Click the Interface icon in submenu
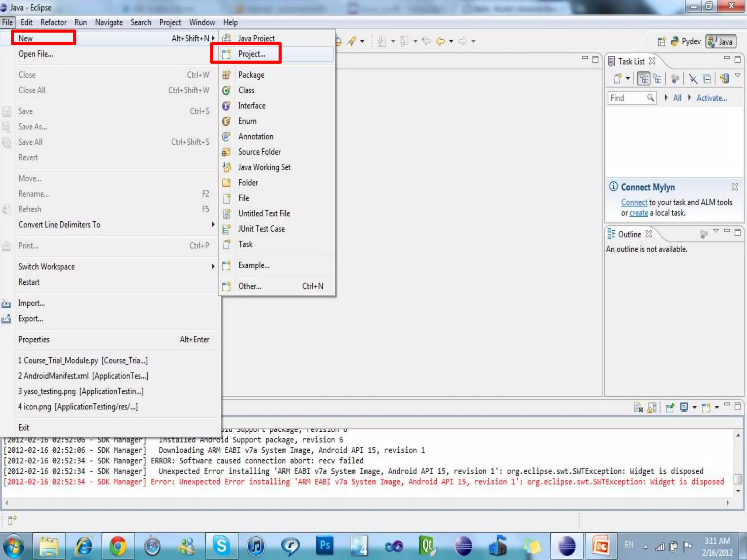Image resolution: width=747 pixels, height=560 pixels. point(226,106)
